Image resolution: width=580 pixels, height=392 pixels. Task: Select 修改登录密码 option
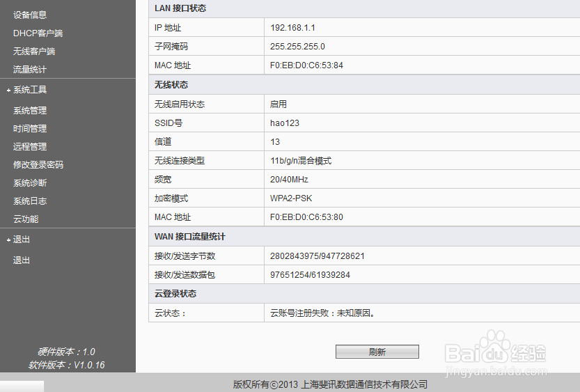(38, 165)
